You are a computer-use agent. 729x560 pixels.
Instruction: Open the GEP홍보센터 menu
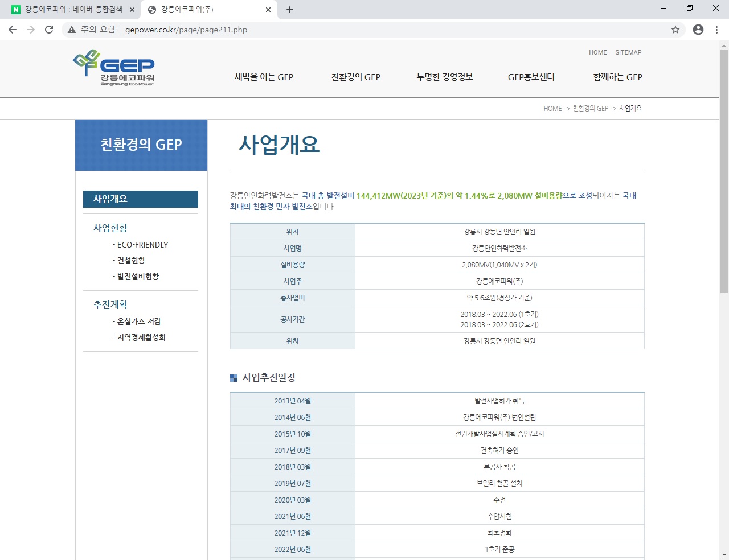[x=531, y=77]
